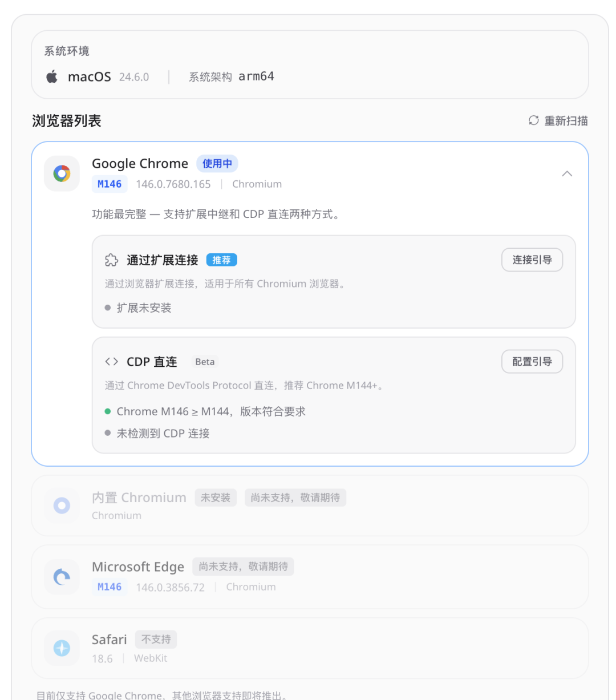The height and width of the screenshot is (700, 616).
Task: Click the Google Chrome browser icon
Action: (62, 173)
